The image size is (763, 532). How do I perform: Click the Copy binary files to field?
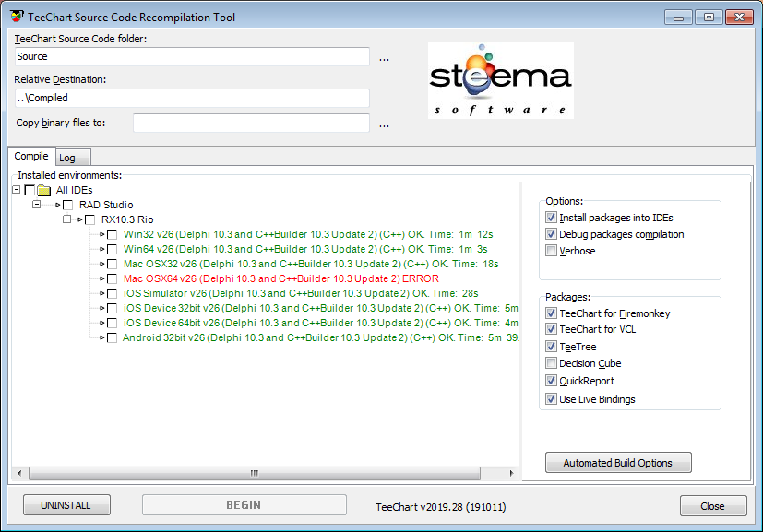[x=251, y=123]
